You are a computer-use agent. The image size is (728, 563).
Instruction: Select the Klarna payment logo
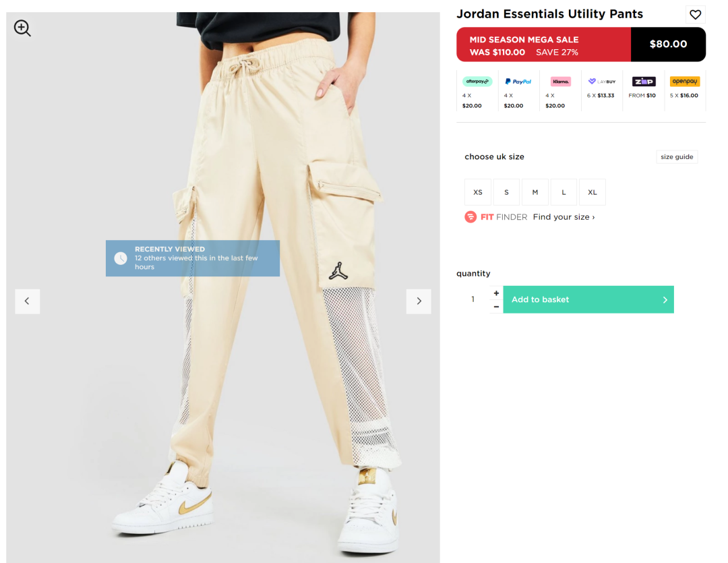(560, 82)
